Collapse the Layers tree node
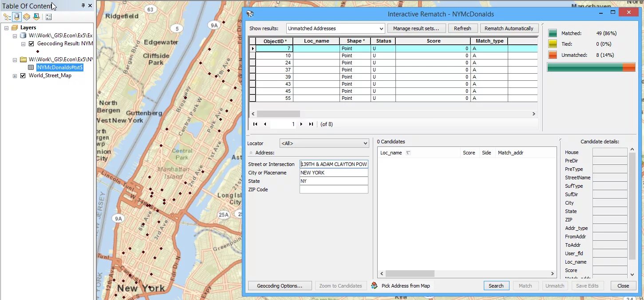This screenshot has height=300, width=644. coord(7,28)
